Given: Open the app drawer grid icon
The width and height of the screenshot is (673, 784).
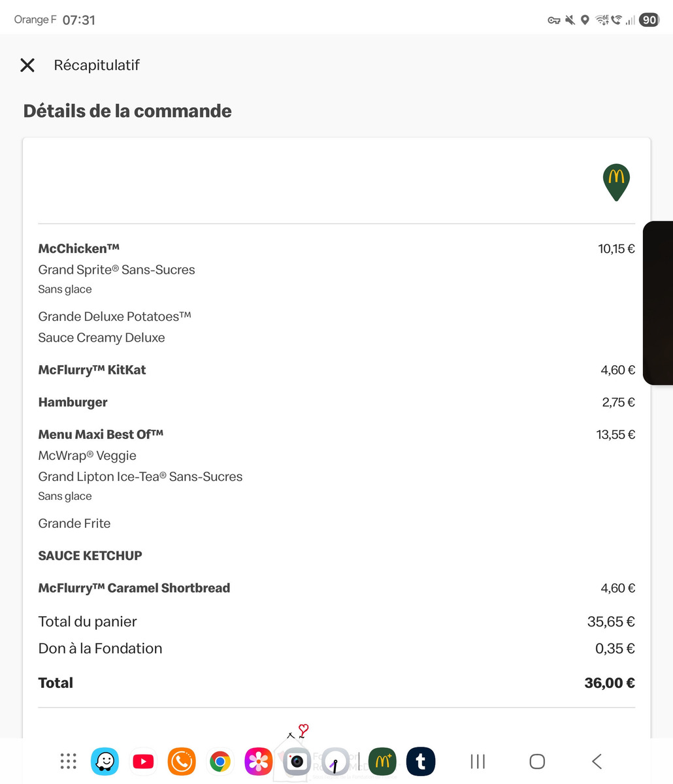Looking at the screenshot, I should point(69,761).
